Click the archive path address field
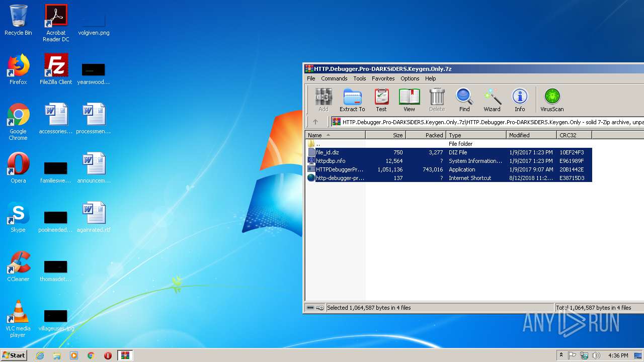 point(487,122)
